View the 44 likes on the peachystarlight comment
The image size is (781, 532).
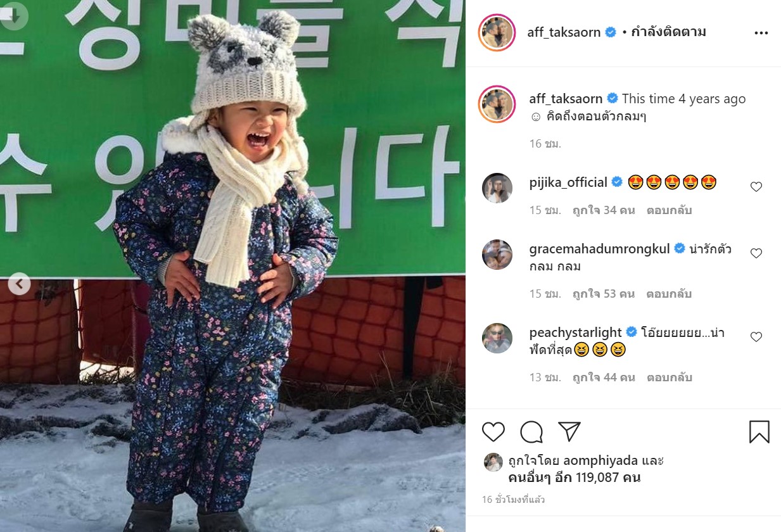(604, 377)
